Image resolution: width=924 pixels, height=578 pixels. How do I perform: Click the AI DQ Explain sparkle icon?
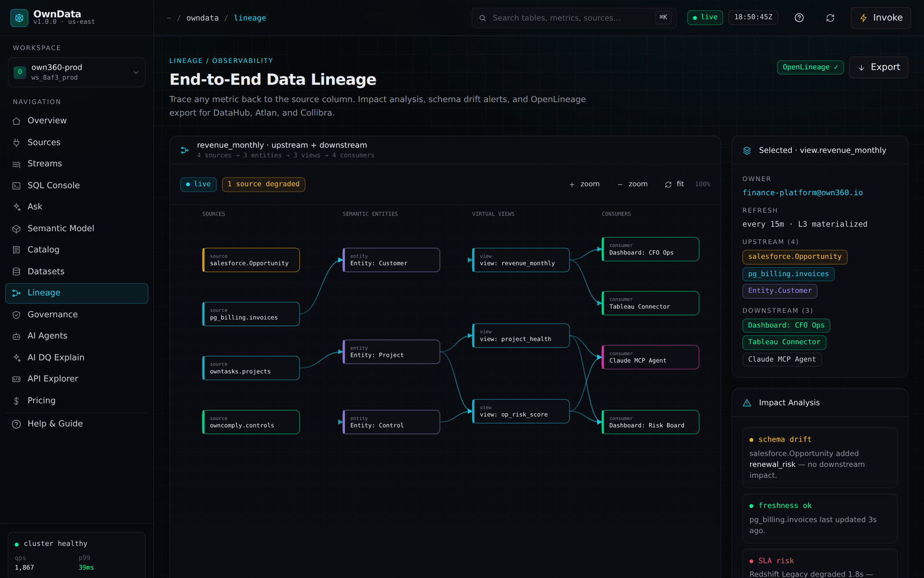click(16, 358)
